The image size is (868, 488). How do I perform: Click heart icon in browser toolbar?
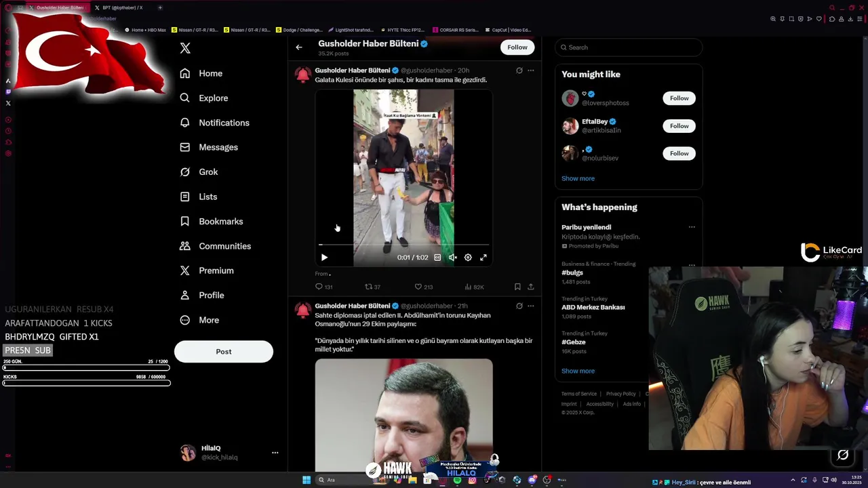tap(818, 19)
